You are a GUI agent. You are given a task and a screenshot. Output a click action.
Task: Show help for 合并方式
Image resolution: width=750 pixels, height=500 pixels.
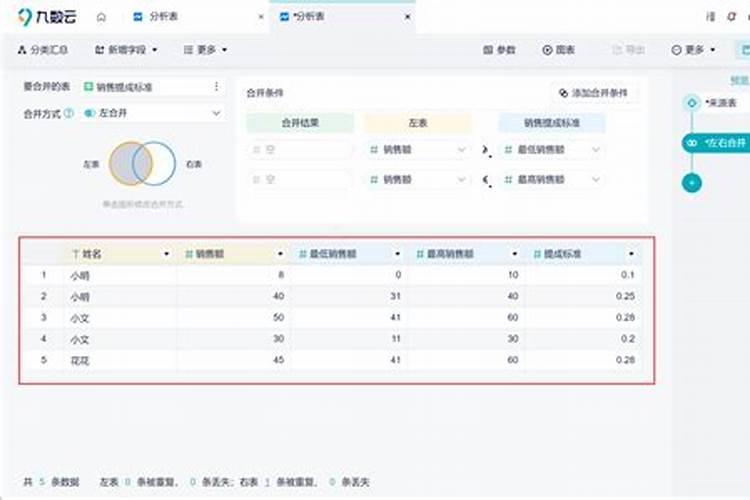tap(69, 114)
